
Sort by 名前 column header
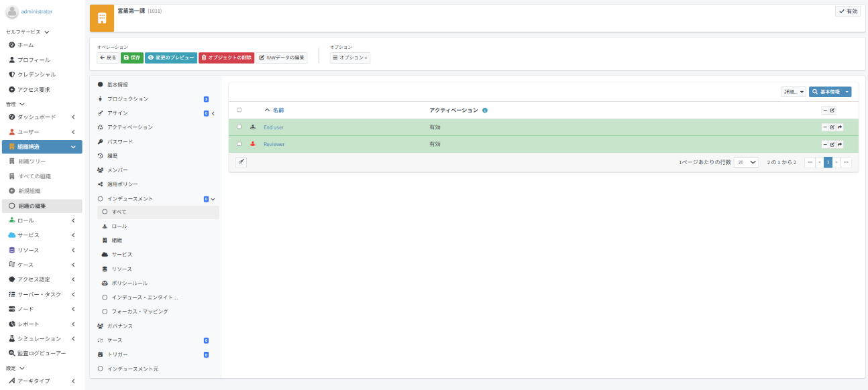pos(278,110)
